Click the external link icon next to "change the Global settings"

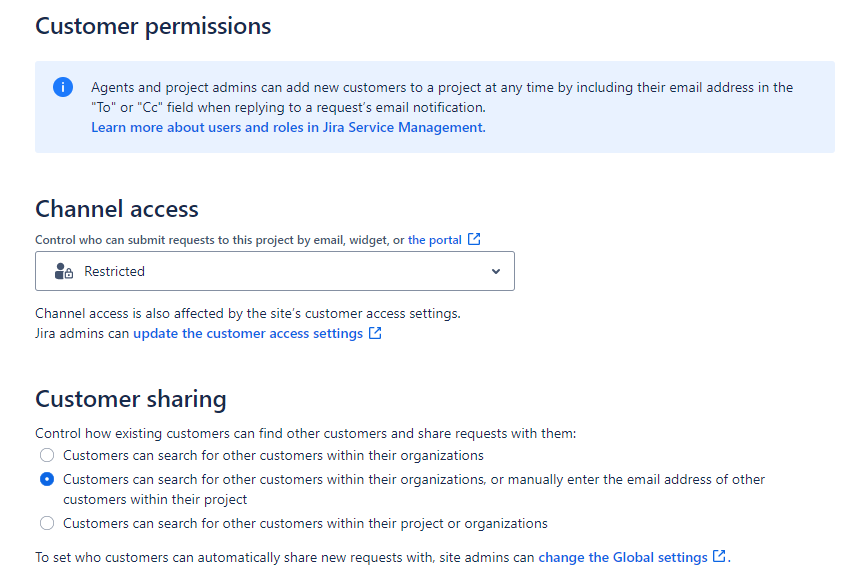click(x=719, y=557)
